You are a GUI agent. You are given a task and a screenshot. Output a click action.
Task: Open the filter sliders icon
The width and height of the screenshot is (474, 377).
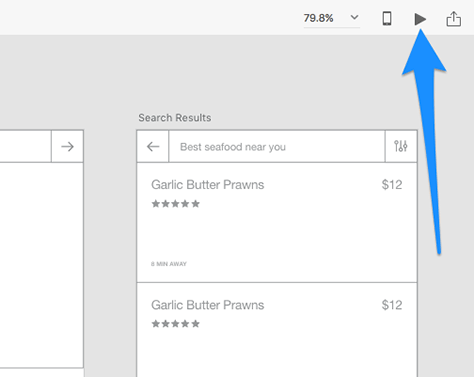(401, 146)
